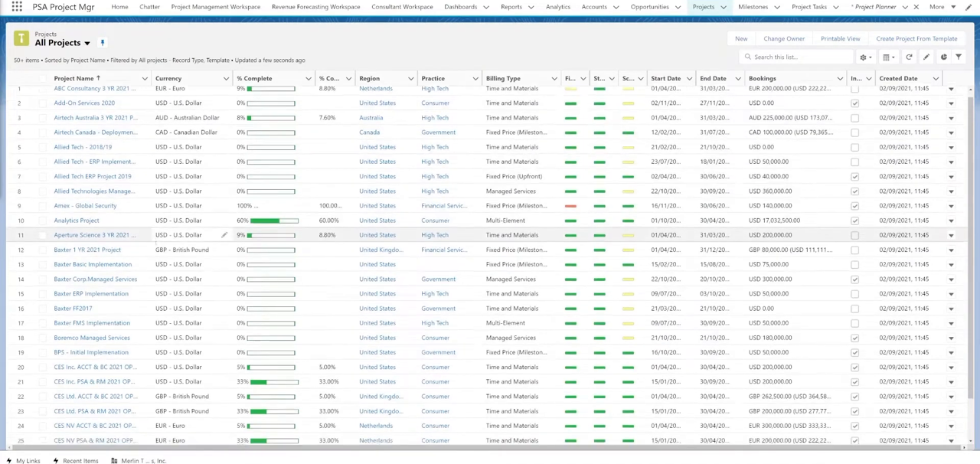Click the Projects object icon

[x=21, y=39]
